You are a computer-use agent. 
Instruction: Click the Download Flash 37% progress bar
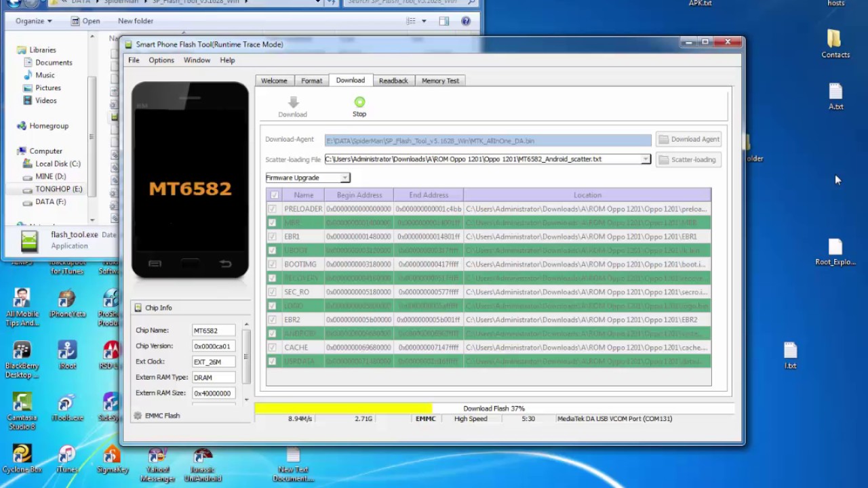point(494,409)
